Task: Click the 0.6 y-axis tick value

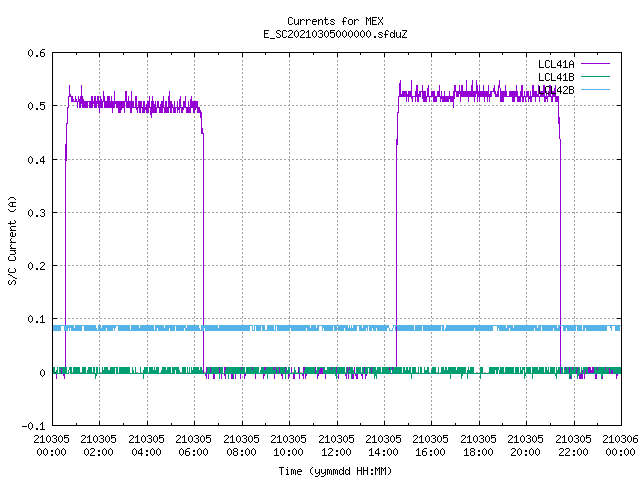Action: [x=36, y=53]
